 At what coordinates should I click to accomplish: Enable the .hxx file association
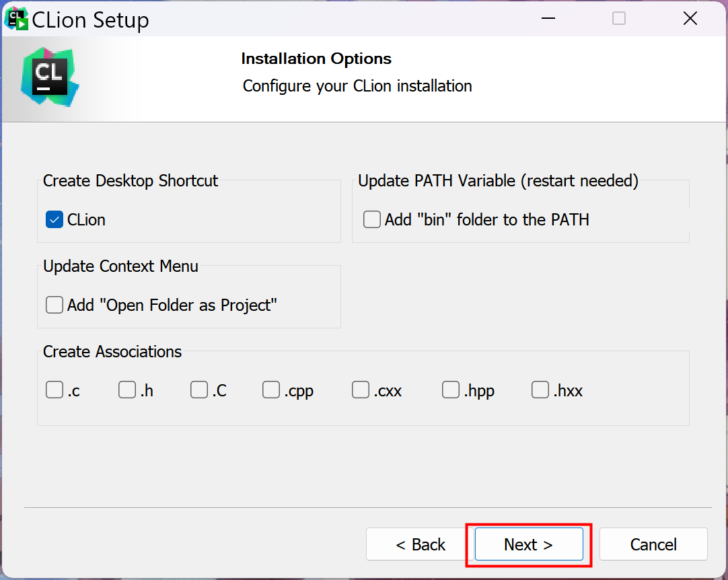click(540, 390)
